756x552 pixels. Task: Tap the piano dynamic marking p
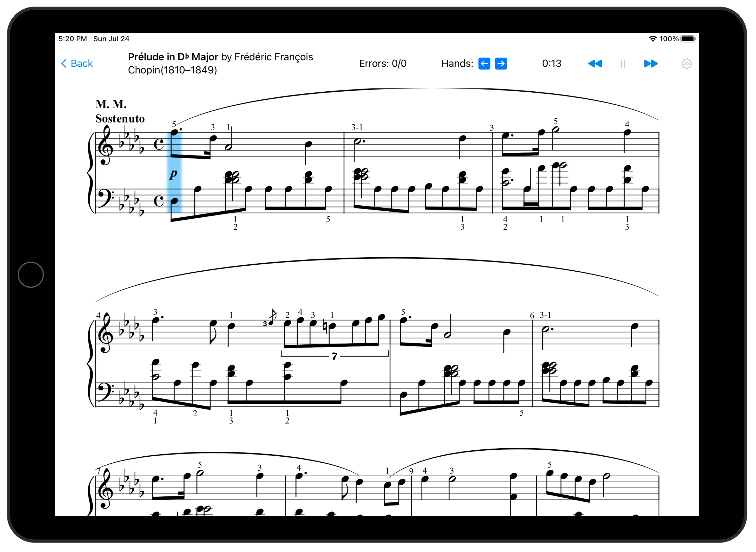(174, 174)
